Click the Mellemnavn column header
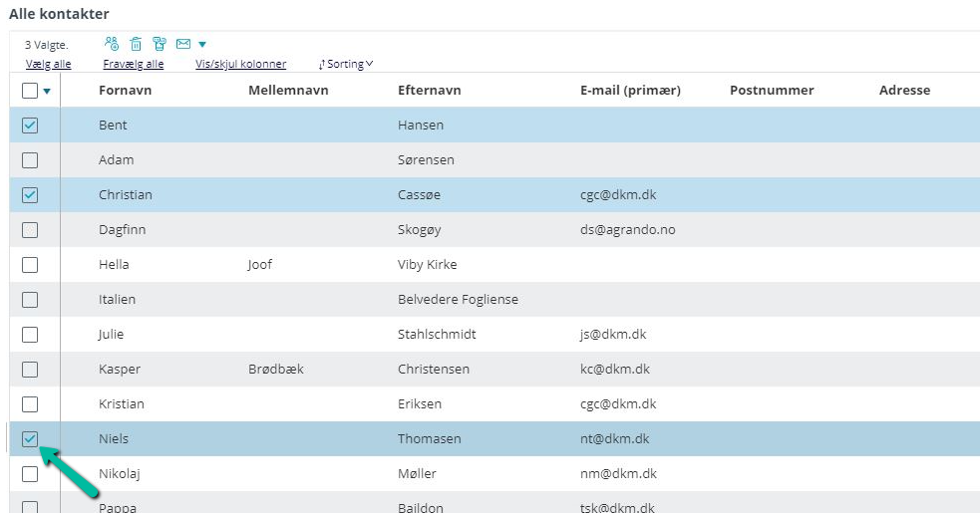The height and width of the screenshot is (513, 980). (x=288, y=90)
